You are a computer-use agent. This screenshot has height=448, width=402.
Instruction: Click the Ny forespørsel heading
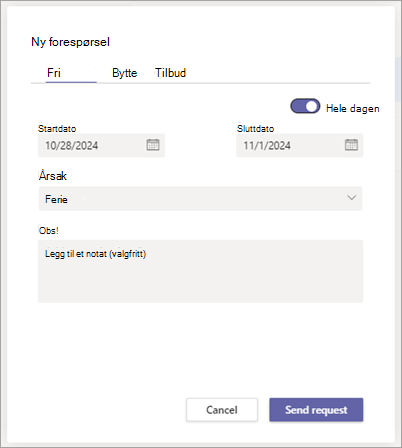[70, 42]
